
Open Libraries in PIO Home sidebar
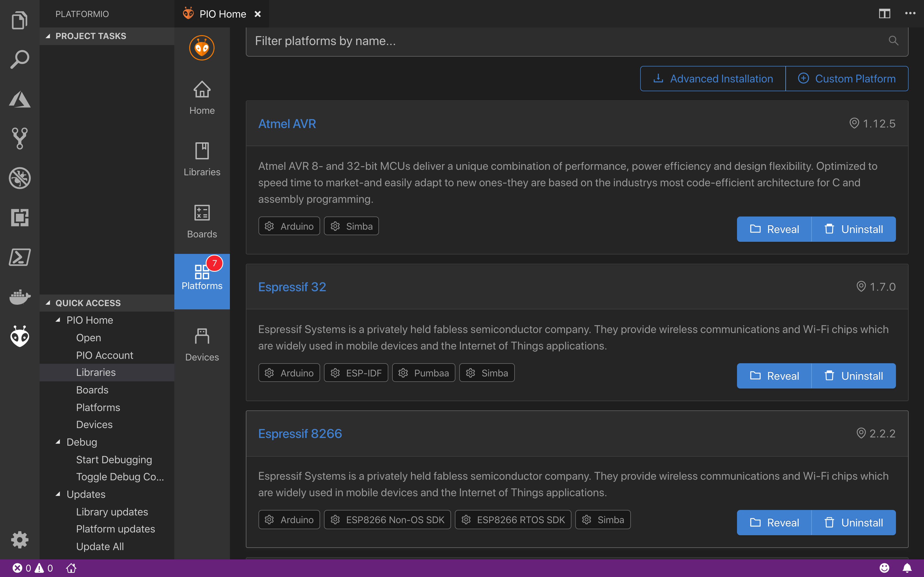coord(202,160)
